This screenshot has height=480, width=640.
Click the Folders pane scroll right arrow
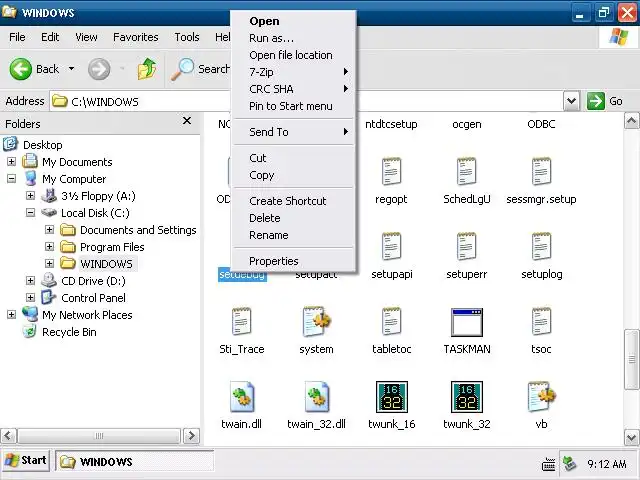[191, 436]
